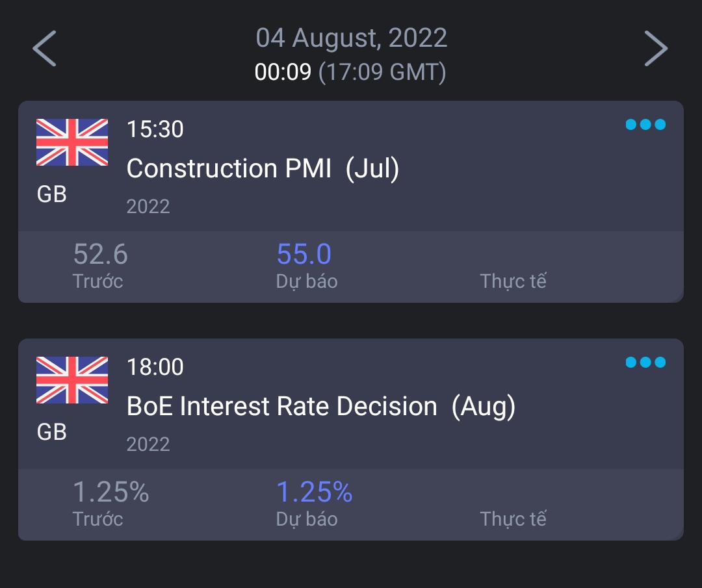The height and width of the screenshot is (588, 702).
Task: Tap forecast value 55.0
Action: pyautogui.click(x=304, y=254)
